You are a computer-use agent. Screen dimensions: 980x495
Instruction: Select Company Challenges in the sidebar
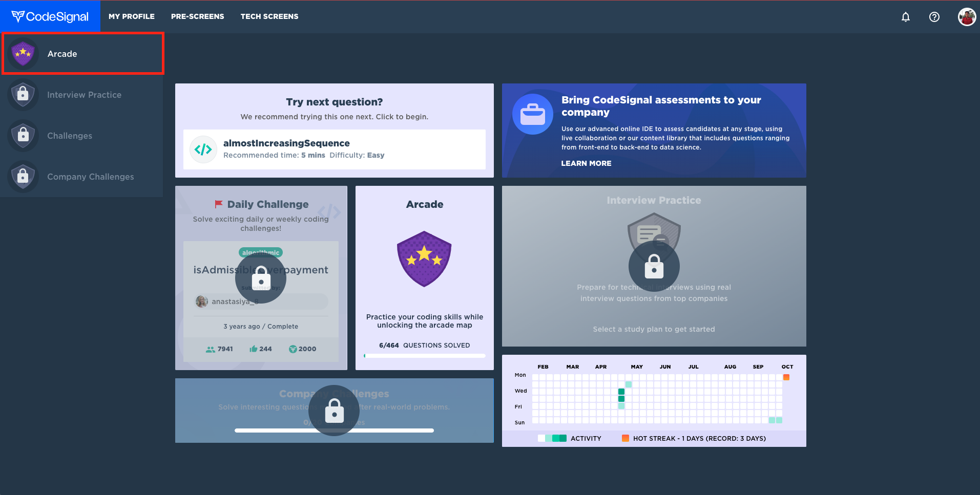click(82, 177)
